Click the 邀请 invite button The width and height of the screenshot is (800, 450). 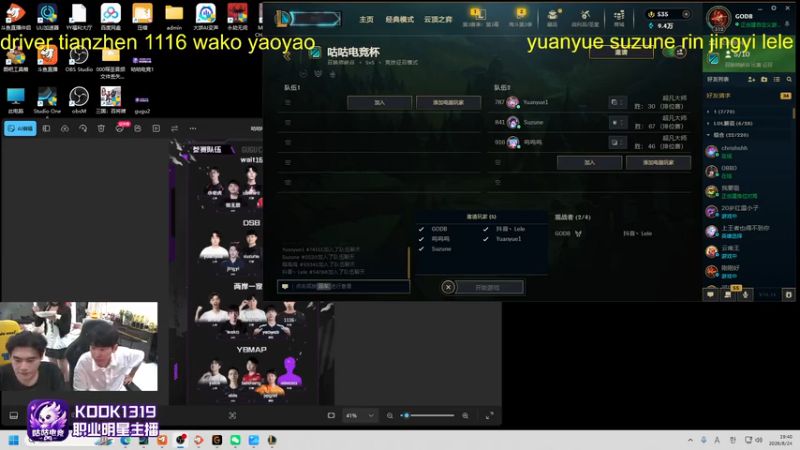point(621,52)
